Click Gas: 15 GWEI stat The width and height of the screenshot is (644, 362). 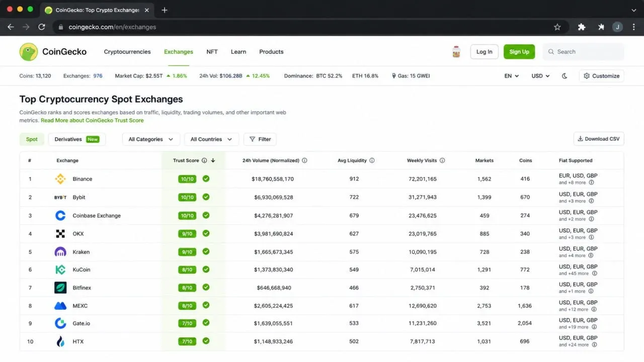click(x=411, y=76)
